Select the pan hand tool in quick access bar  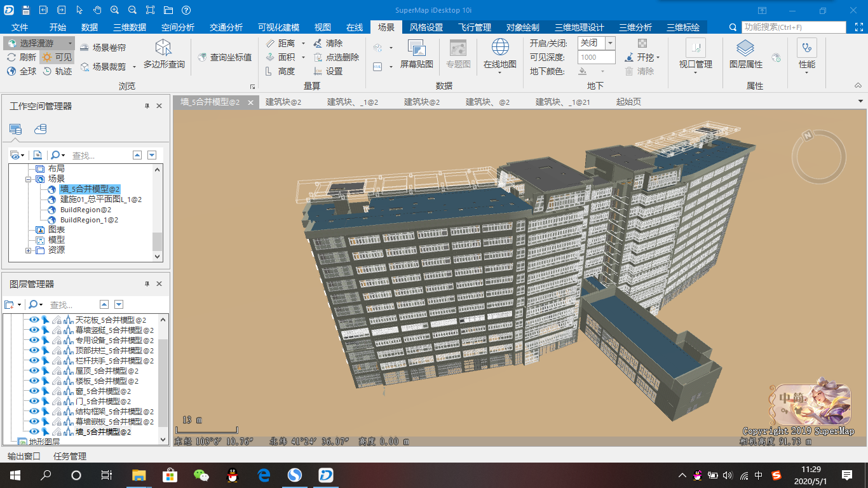[x=97, y=10]
